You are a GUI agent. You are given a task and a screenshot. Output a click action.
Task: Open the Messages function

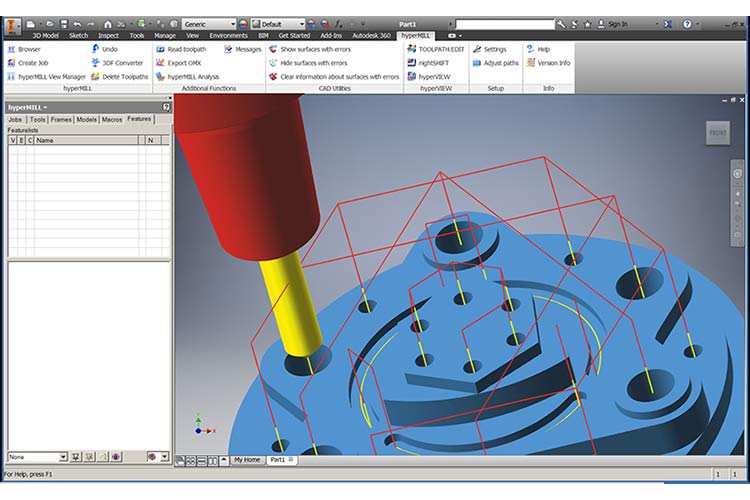tap(243, 49)
